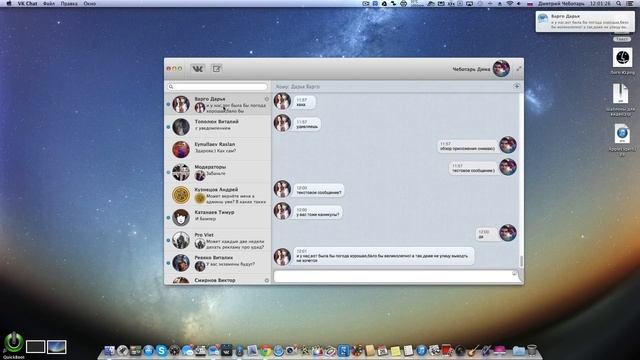Screen dimensions: 640x360
Task: Open the Модераторы group chat
Action: (x=218, y=172)
